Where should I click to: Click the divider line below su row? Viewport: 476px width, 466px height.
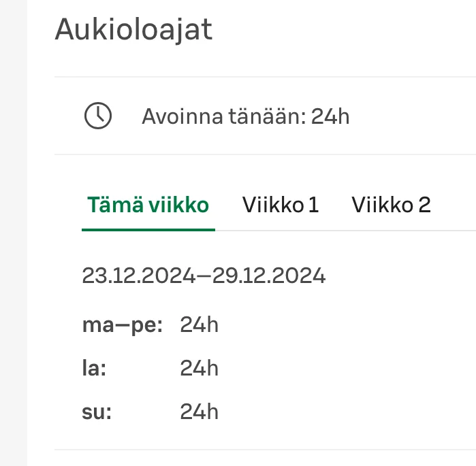(265, 450)
